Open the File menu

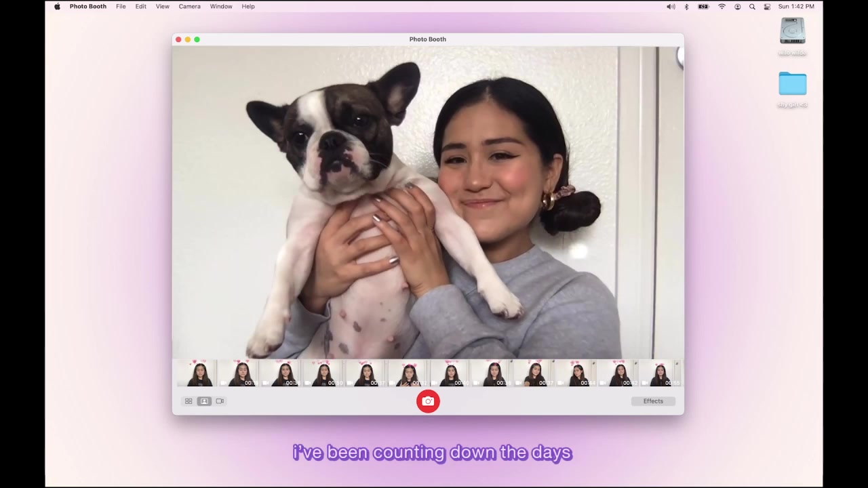click(x=121, y=6)
